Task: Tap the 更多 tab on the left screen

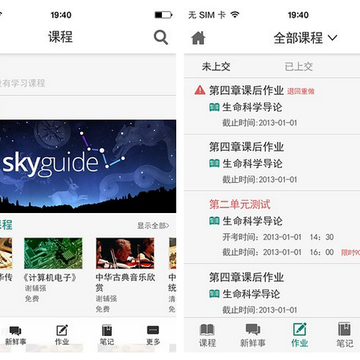Action: pyautogui.click(x=153, y=336)
